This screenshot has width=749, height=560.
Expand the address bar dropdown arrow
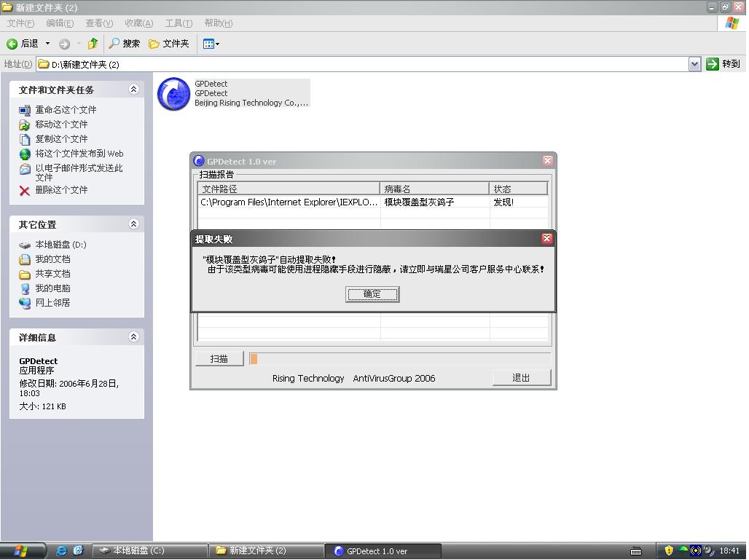[694, 64]
